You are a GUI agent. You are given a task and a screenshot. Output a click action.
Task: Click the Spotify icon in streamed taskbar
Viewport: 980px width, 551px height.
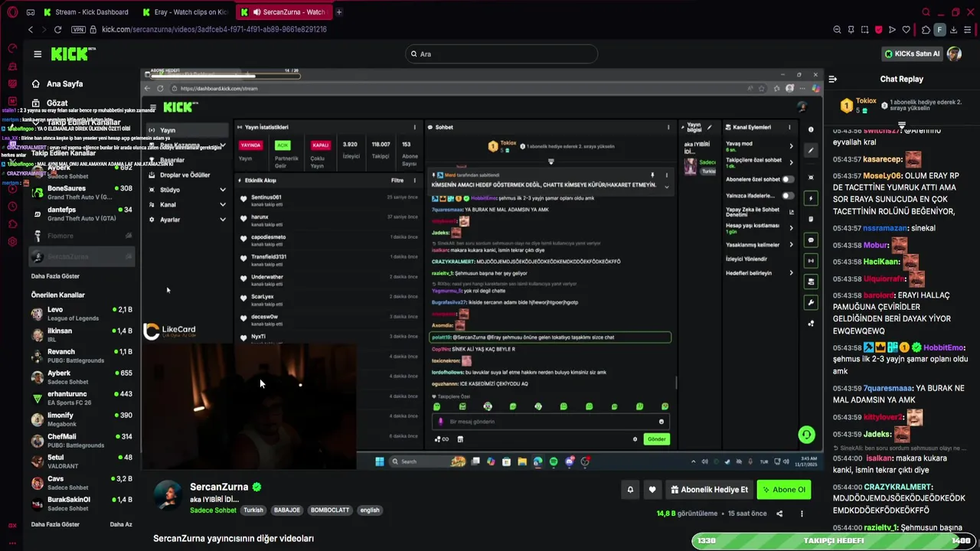point(554,461)
